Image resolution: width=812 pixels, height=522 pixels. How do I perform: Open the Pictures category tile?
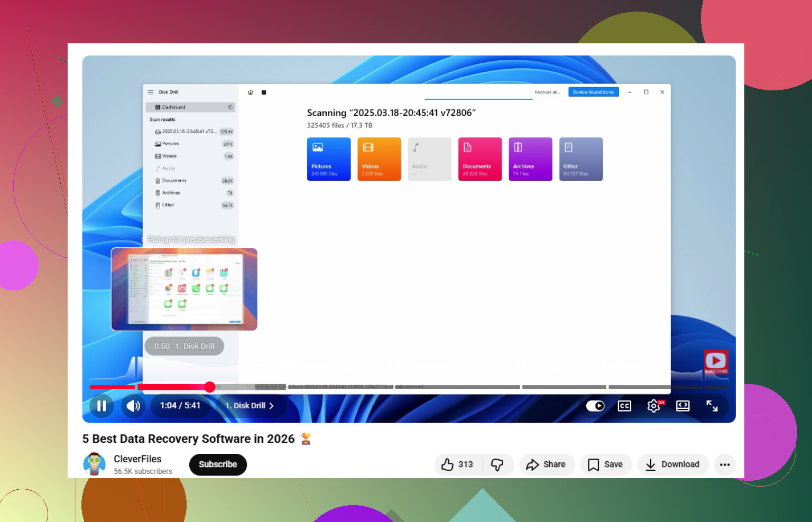(x=329, y=159)
